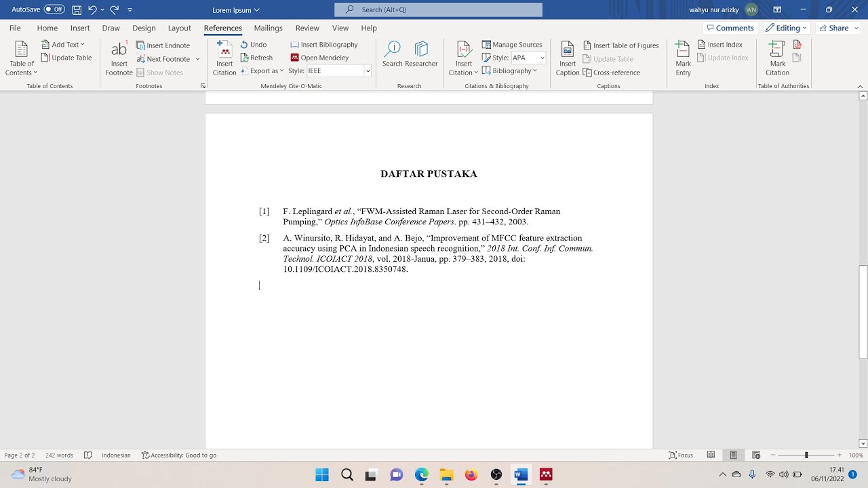This screenshot has height=488, width=868.
Task: Click Accessibility: Good to go
Action: (179, 455)
